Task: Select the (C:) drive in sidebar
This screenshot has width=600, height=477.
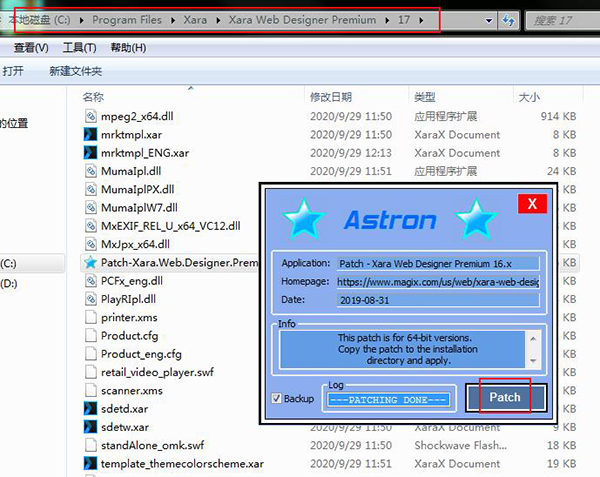Action: pyautogui.click(x=8, y=264)
